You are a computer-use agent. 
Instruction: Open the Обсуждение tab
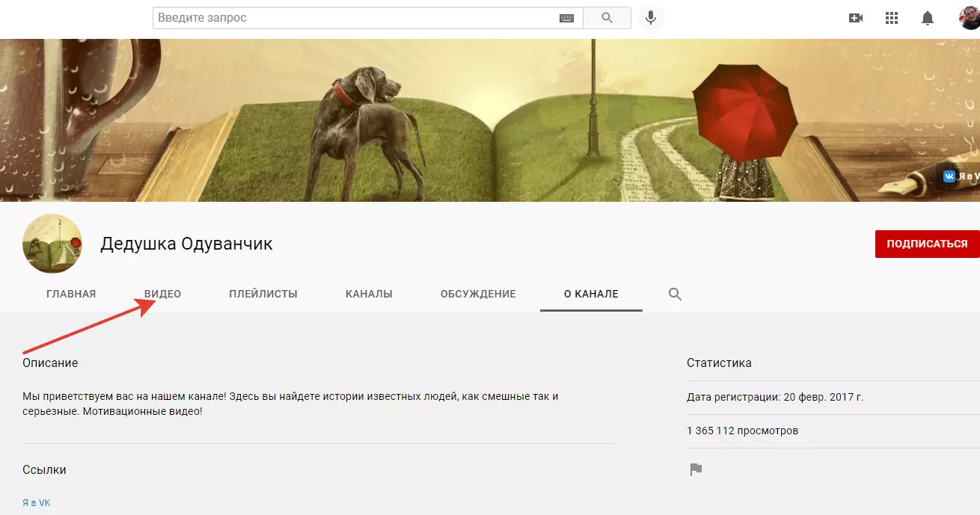pos(478,294)
